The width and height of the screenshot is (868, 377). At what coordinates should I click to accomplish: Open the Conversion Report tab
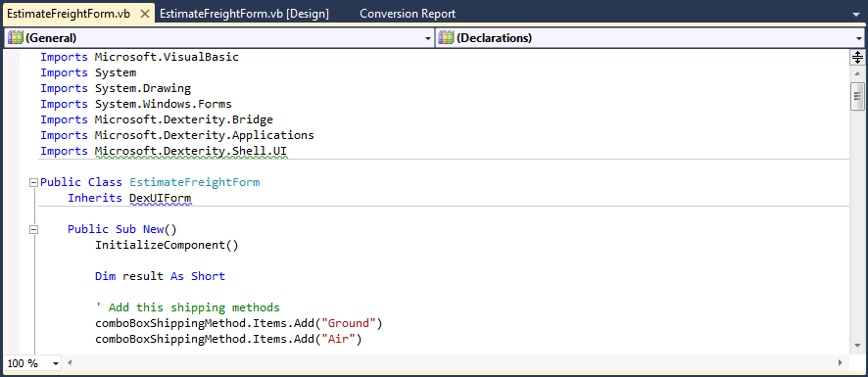click(408, 14)
